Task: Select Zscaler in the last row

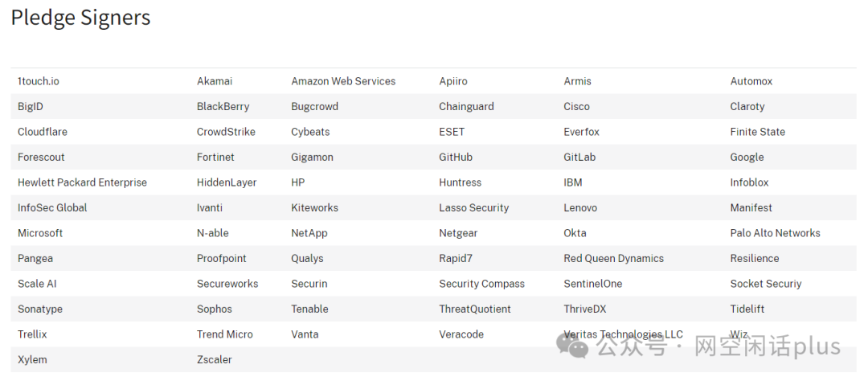Action: click(x=215, y=359)
